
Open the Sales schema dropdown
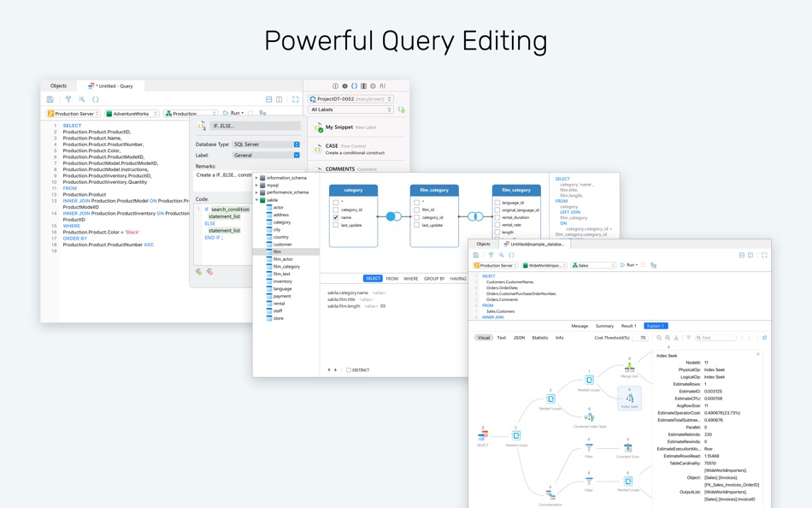click(x=593, y=265)
